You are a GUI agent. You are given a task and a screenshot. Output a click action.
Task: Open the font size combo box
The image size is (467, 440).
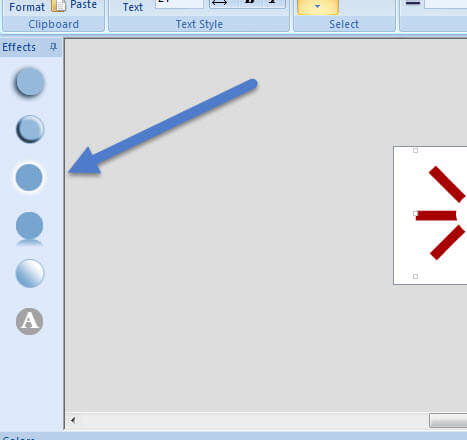click(x=179, y=3)
